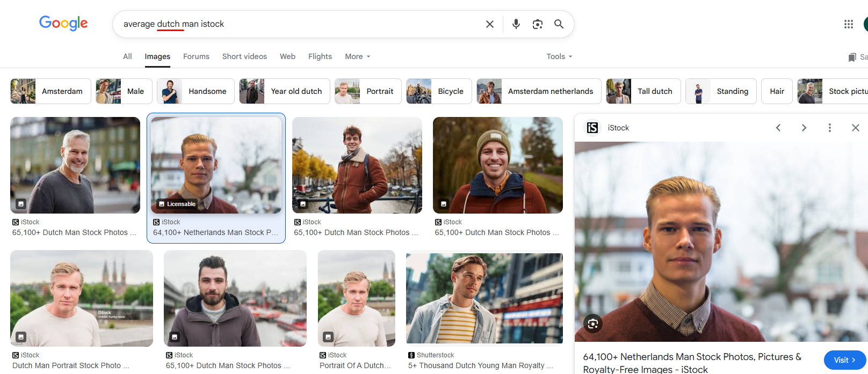
Task: Open the Google logo homepage link
Action: (x=63, y=23)
